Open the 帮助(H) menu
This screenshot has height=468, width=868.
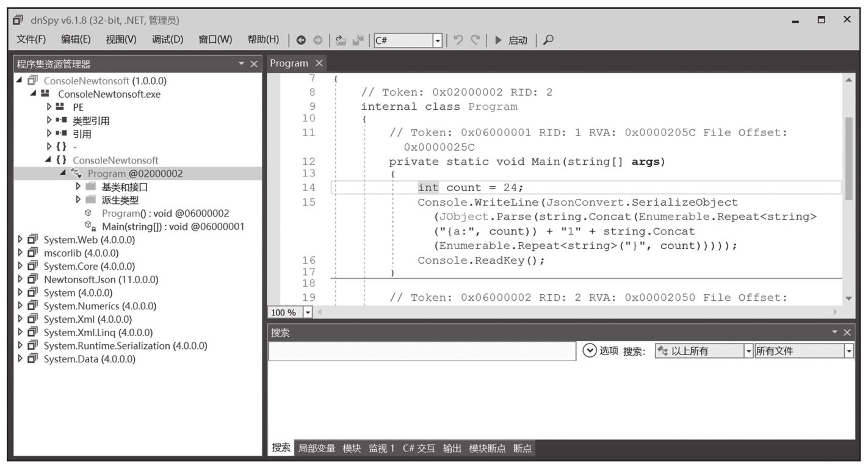263,40
